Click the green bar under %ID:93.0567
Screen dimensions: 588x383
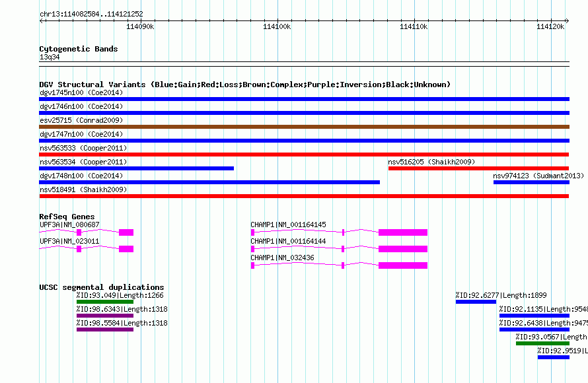[x=542, y=343]
